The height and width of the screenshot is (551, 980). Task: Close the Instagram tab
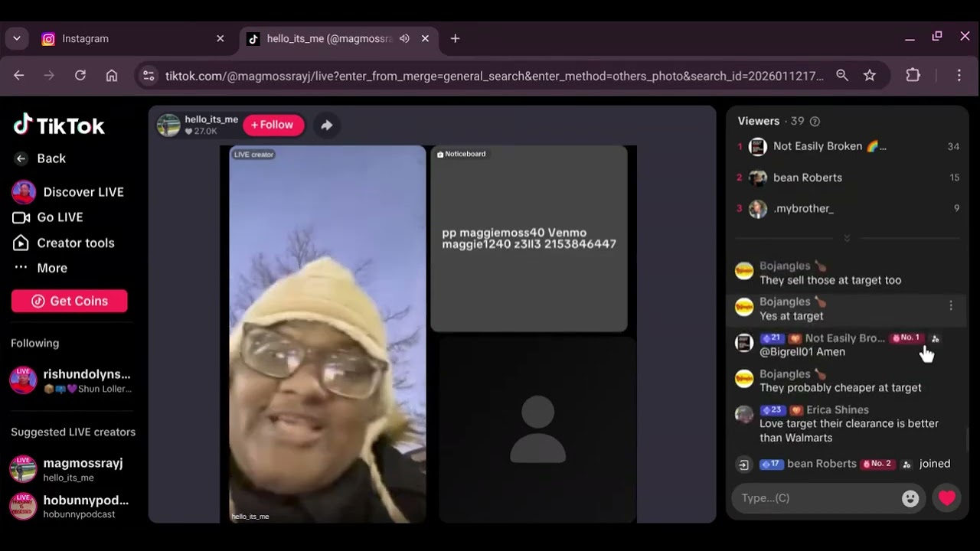(x=220, y=38)
